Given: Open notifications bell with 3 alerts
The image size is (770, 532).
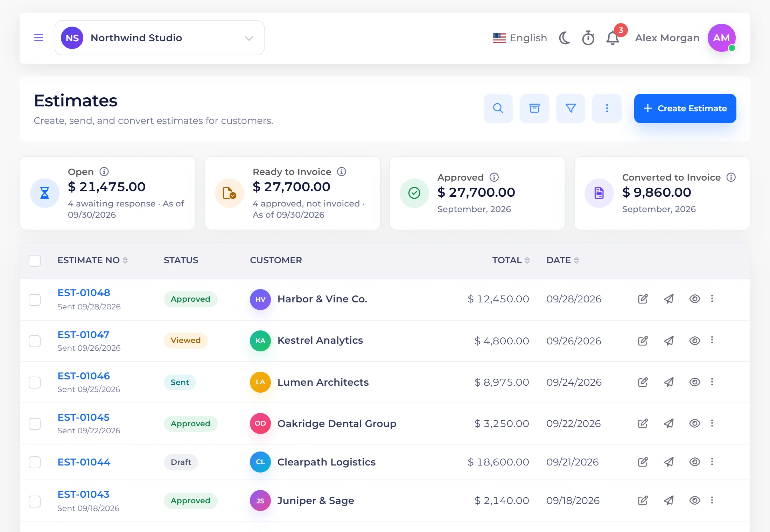Looking at the screenshot, I should [613, 38].
